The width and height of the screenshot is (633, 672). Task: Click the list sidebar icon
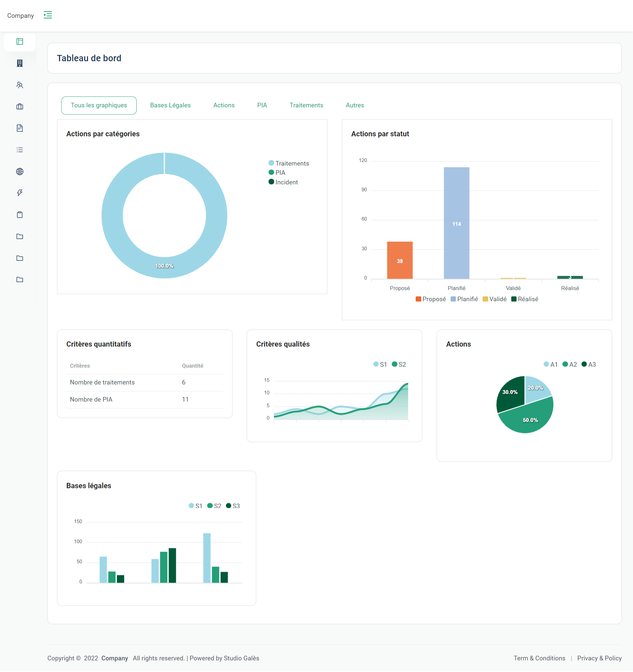pyautogui.click(x=20, y=150)
